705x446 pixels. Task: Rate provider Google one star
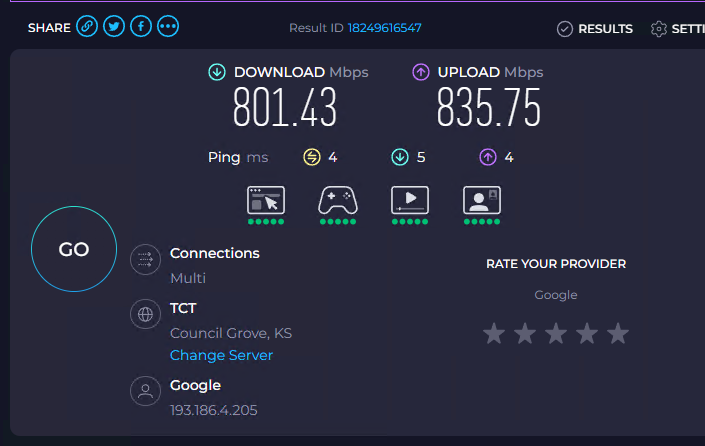click(x=494, y=333)
